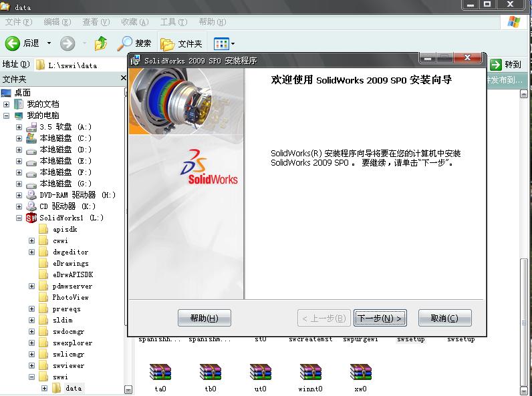Image resolution: width=532 pixels, height=396 pixels.
Task: Select the tb0 archive file icon
Action: [x=211, y=372]
